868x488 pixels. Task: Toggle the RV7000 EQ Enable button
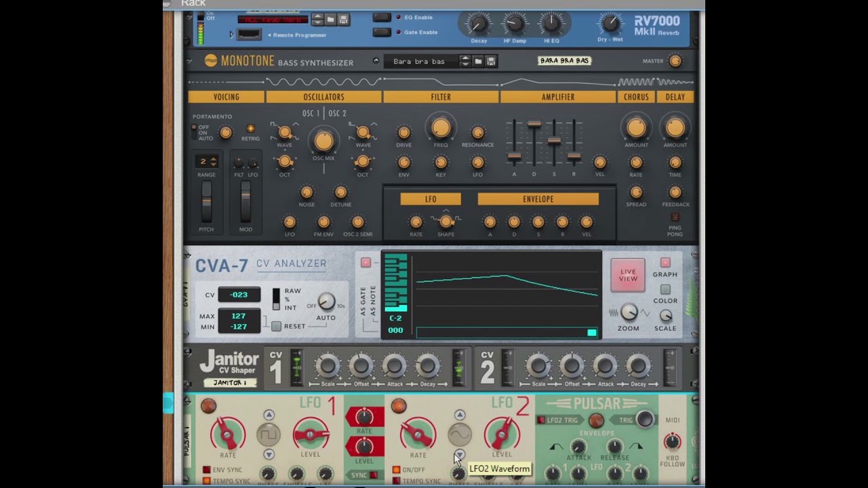382,17
